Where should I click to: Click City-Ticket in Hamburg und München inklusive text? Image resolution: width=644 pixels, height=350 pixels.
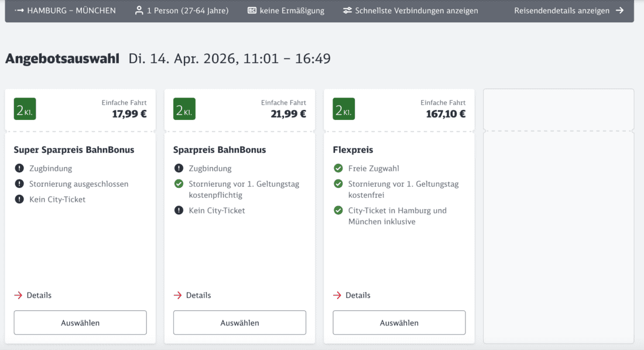click(x=397, y=215)
